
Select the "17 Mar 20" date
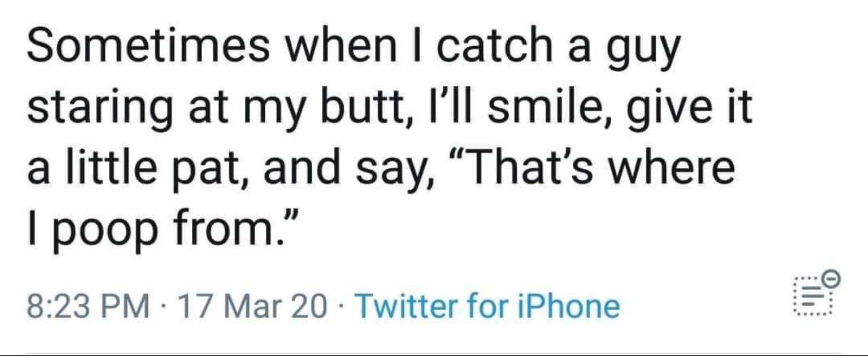[x=252, y=305]
